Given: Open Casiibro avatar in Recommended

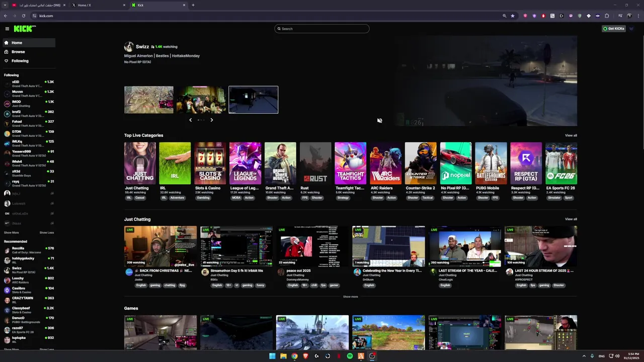Looking at the screenshot, I should coord(7,290).
